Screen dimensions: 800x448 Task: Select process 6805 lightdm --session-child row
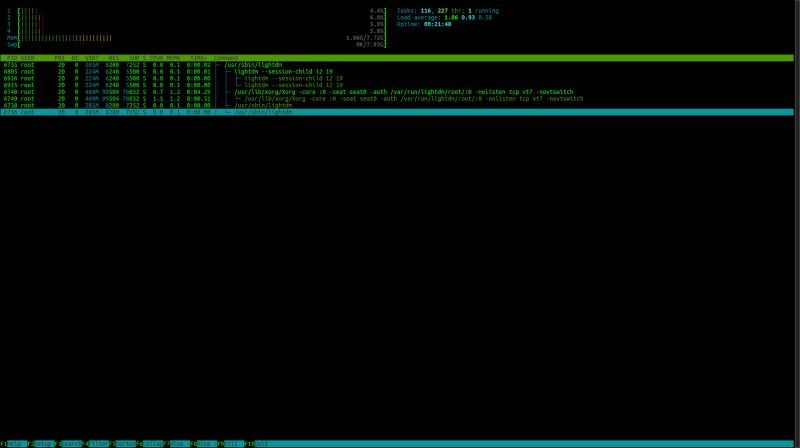[x=397, y=71]
